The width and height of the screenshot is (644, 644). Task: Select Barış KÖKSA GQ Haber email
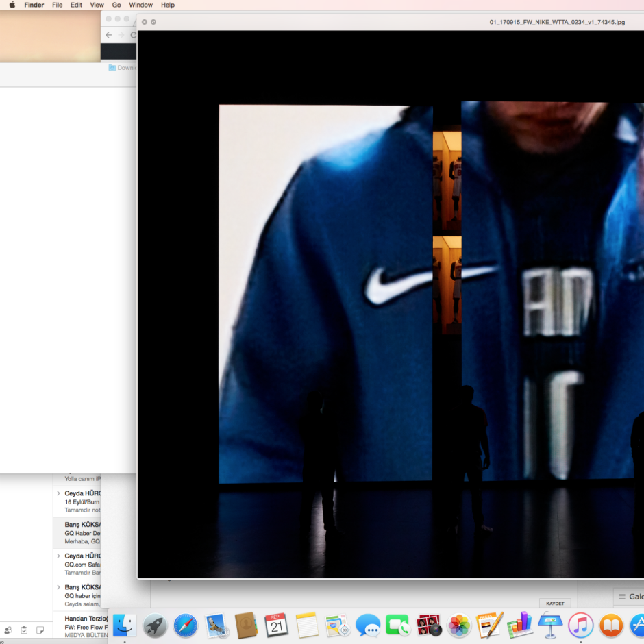click(82, 532)
